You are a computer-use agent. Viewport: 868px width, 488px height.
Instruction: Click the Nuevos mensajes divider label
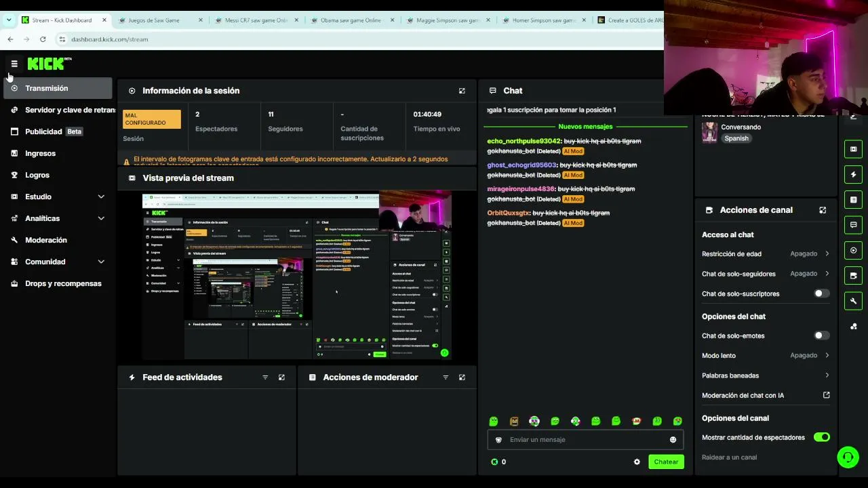585,127
